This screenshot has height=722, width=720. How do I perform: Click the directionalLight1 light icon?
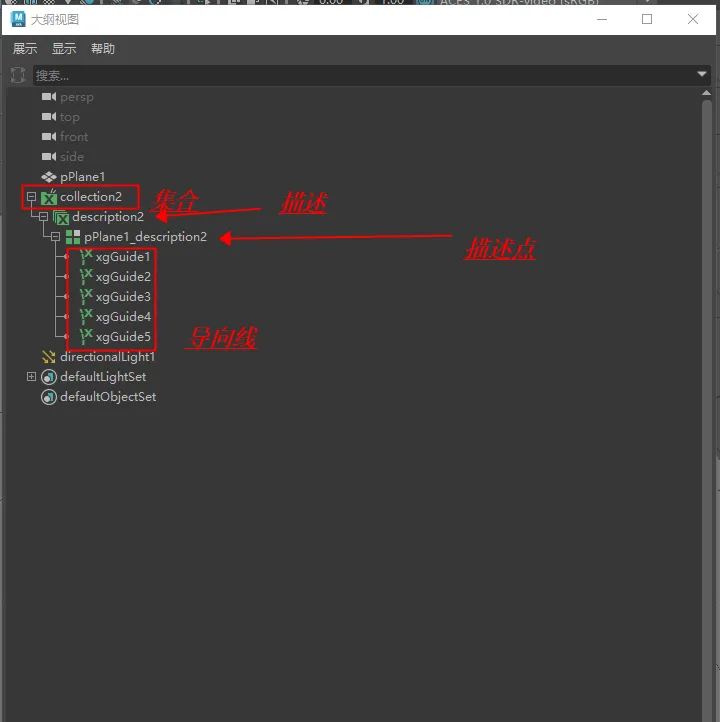49,357
